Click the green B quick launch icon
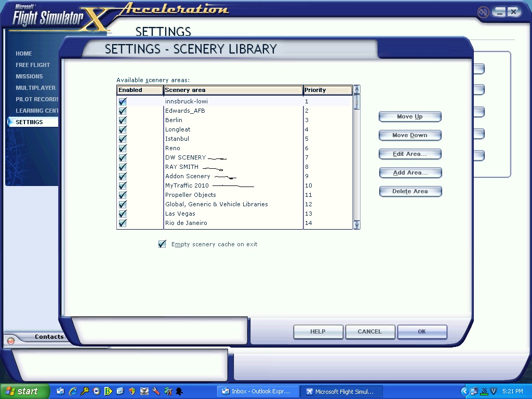The image size is (532, 399). [x=108, y=391]
